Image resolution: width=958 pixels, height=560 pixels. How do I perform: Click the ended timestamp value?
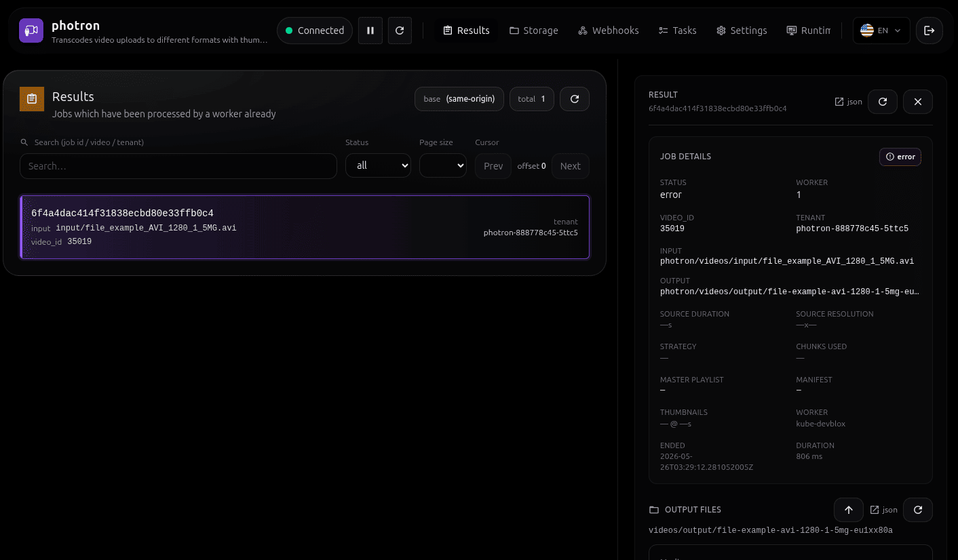tap(706, 462)
